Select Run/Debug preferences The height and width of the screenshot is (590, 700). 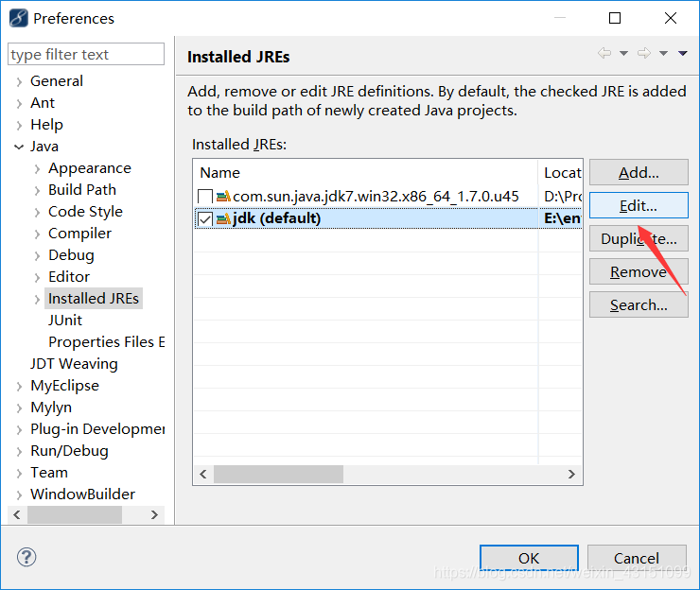point(69,451)
